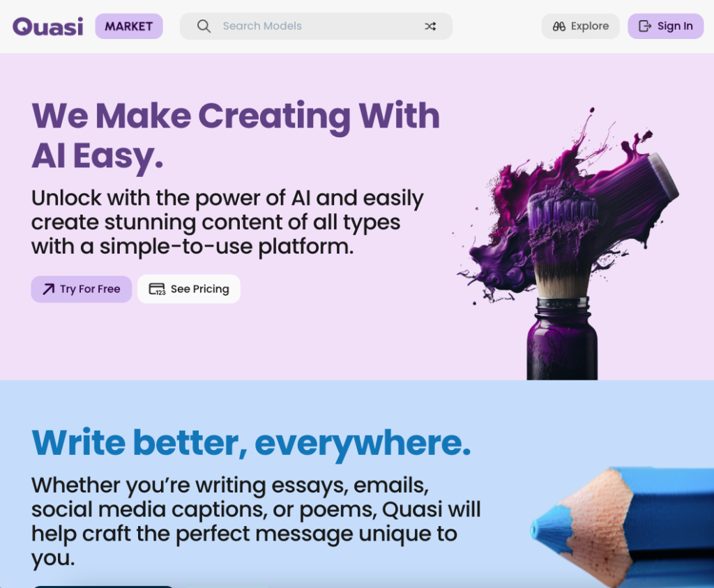714x588 pixels.
Task: Click the partially visible dark button at bottom
Action: [x=103, y=587]
